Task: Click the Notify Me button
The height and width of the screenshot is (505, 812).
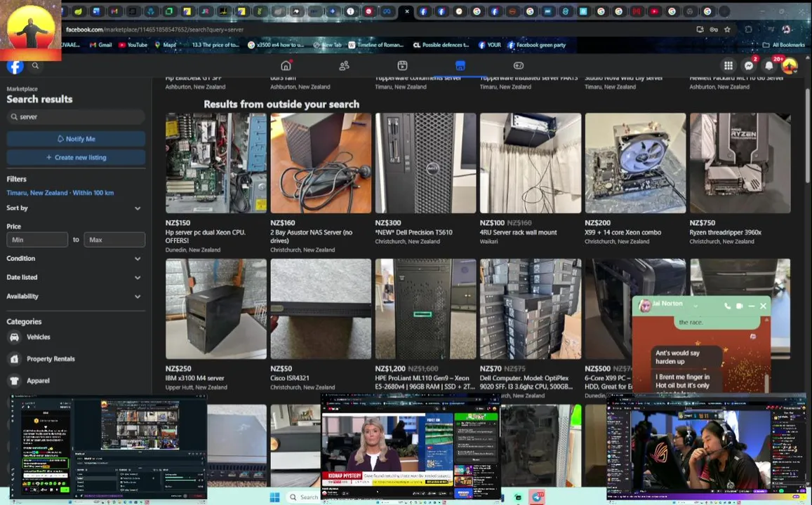Action: (x=76, y=139)
